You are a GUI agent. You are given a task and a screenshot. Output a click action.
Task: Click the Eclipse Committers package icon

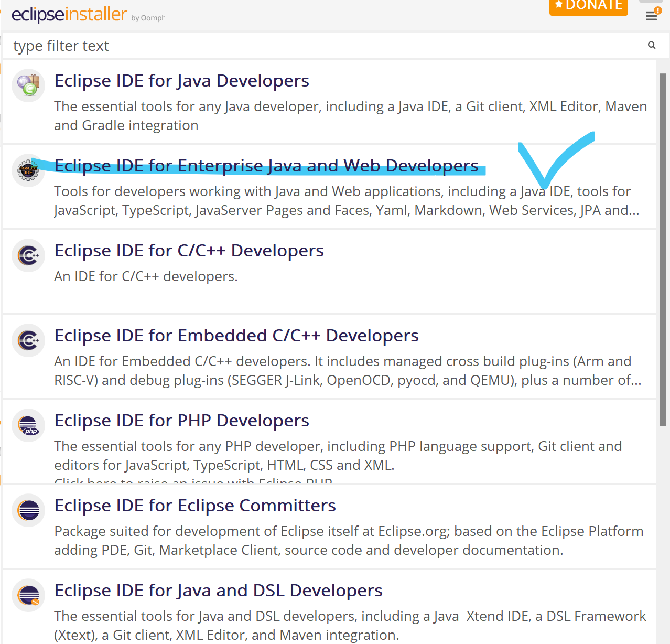coord(28,510)
